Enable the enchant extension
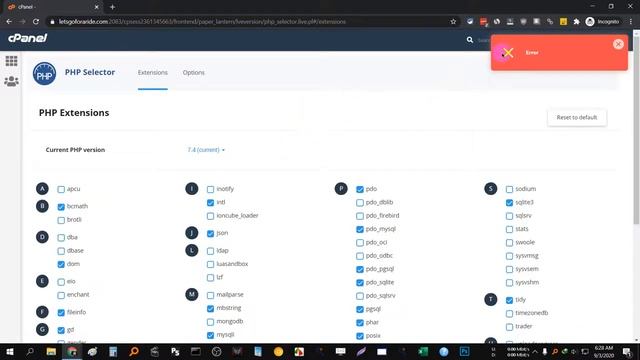 (x=61, y=295)
